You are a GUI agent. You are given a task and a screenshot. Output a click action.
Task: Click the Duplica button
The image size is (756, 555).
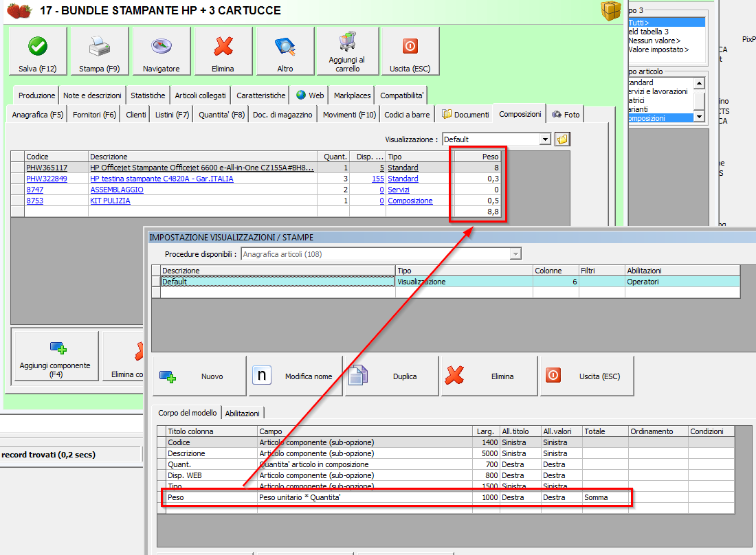click(x=392, y=376)
